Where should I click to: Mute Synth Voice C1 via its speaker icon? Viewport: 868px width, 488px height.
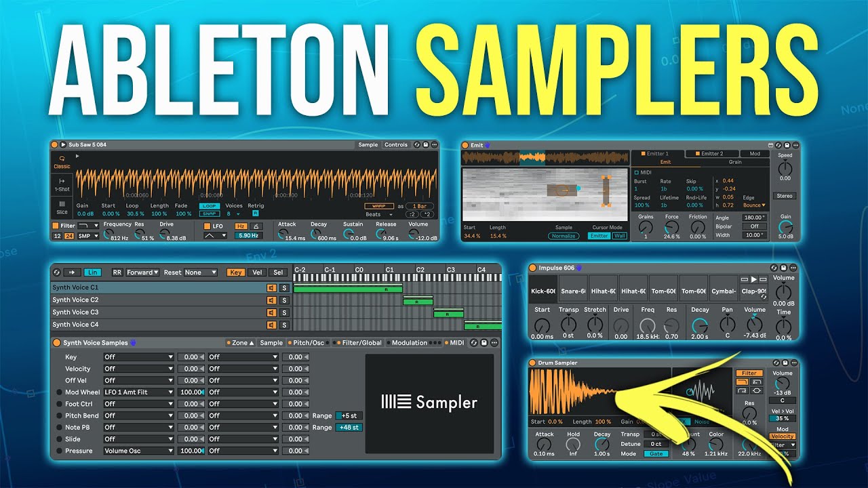271,288
